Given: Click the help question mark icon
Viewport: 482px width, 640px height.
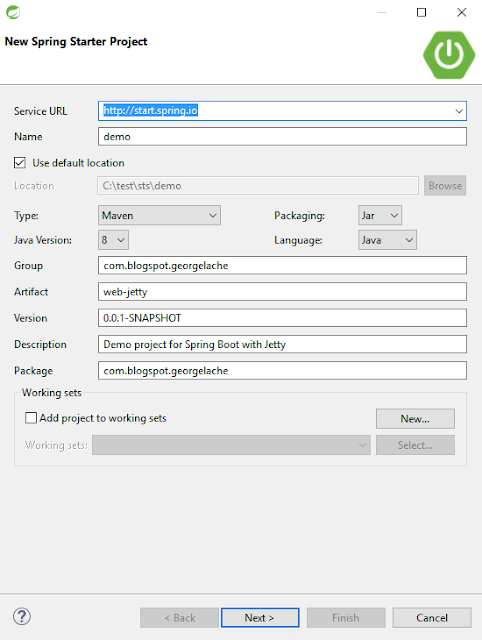Looking at the screenshot, I should (22, 616).
